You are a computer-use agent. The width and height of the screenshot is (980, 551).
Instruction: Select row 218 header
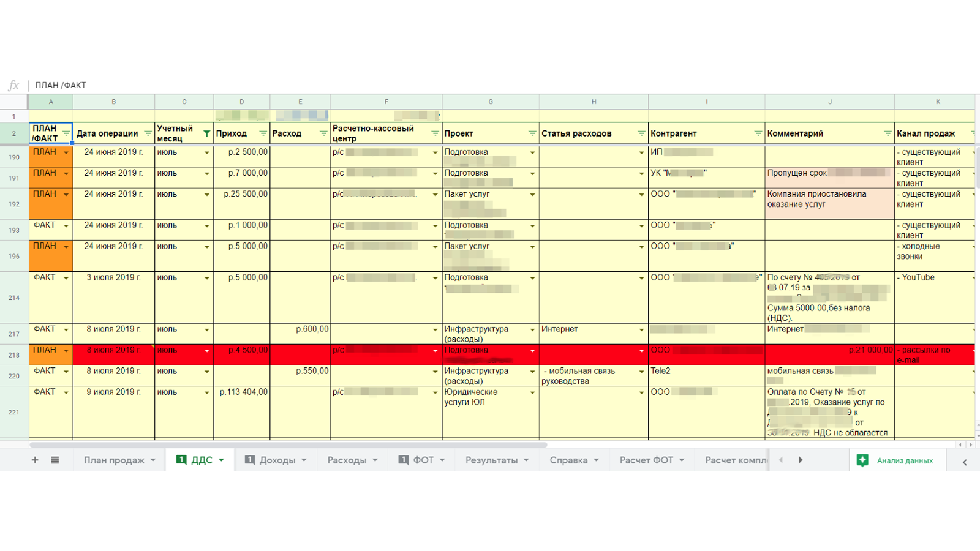[x=14, y=355]
